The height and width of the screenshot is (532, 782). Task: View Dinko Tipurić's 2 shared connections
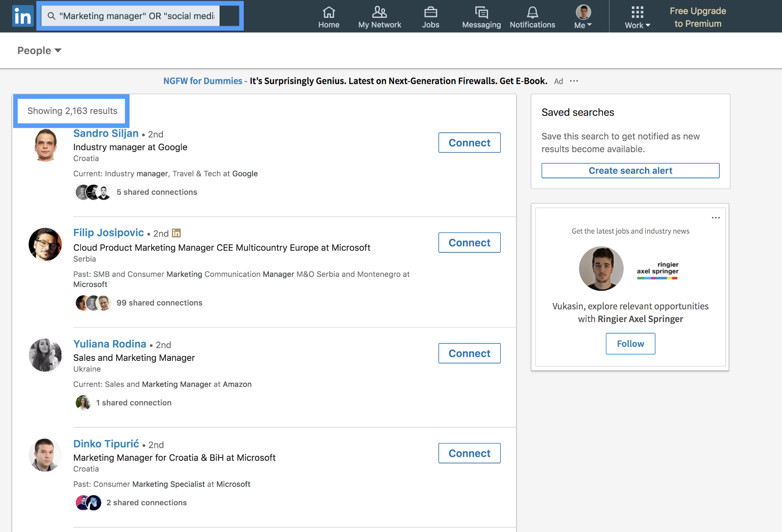point(146,503)
